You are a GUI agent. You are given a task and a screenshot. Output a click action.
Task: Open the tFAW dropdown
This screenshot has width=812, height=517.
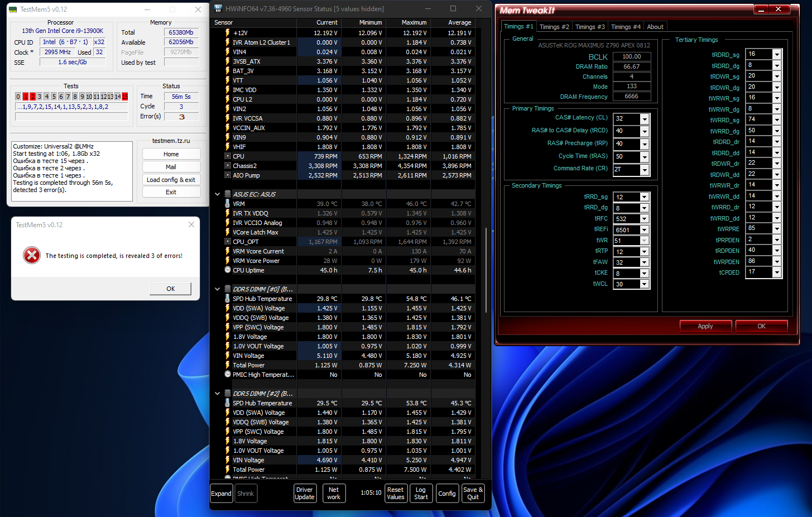(x=645, y=262)
